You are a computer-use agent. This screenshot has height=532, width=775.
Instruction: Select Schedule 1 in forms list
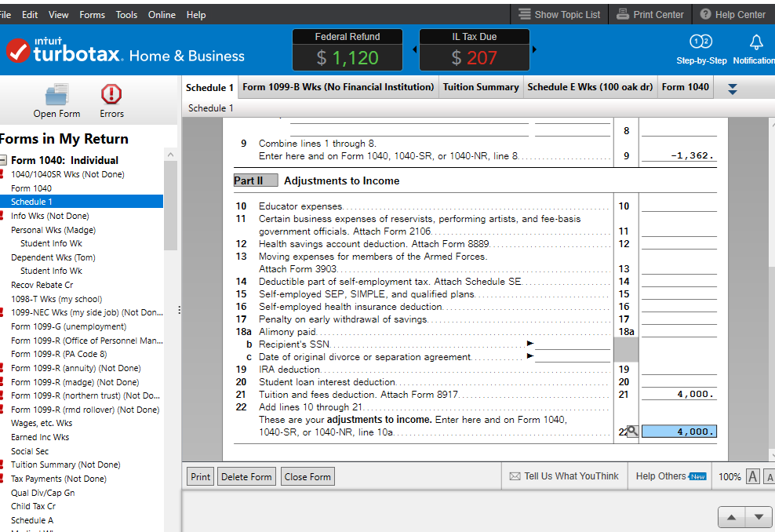[82, 202]
